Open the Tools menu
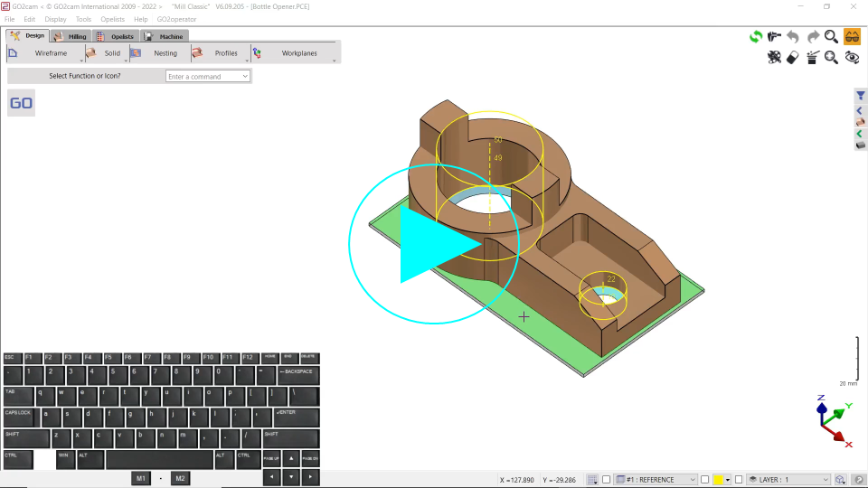 click(x=83, y=19)
